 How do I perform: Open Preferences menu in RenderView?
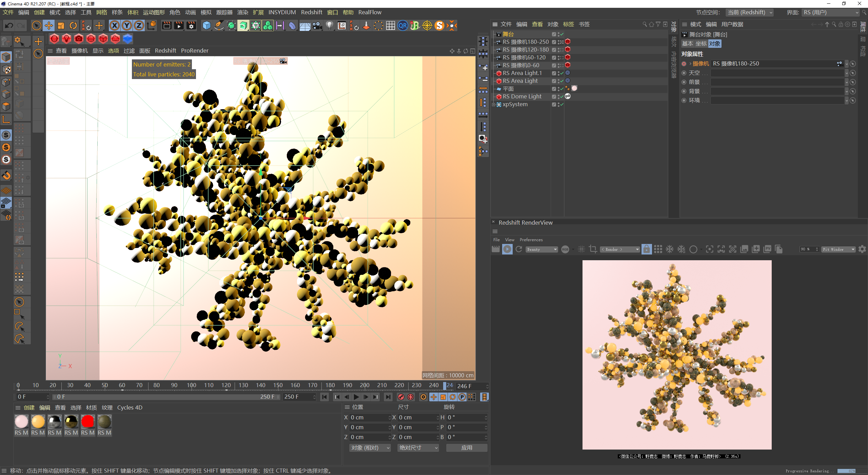click(531, 240)
